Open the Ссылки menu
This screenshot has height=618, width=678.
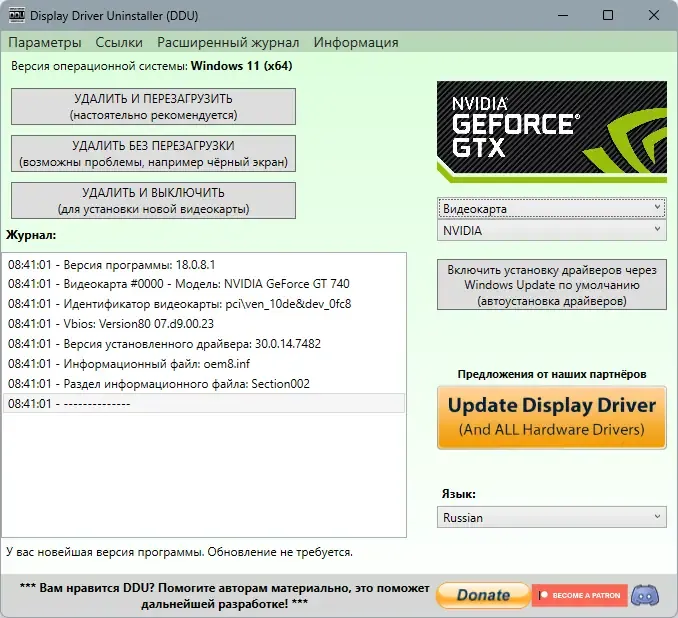[119, 42]
